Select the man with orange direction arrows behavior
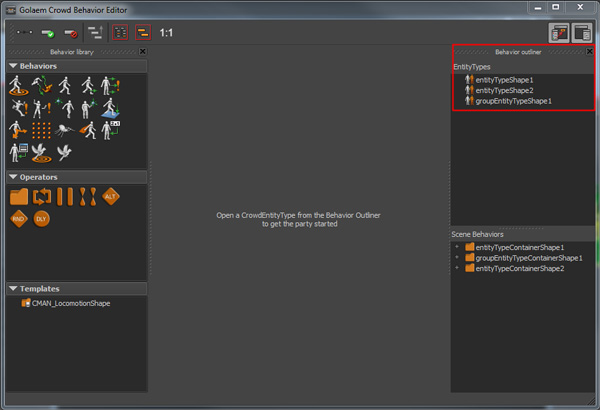Image resolution: width=600 pixels, height=410 pixels. pyautogui.click(x=18, y=130)
